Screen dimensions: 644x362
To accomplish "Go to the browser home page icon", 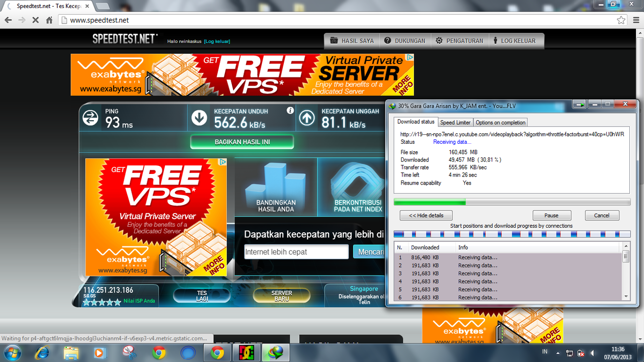I will pos(49,20).
